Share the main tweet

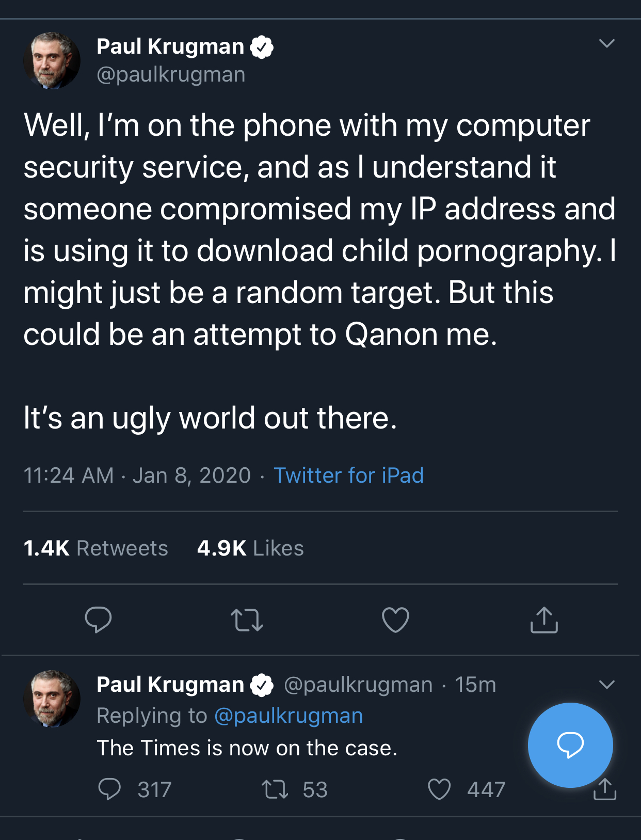[x=544, y=620]
